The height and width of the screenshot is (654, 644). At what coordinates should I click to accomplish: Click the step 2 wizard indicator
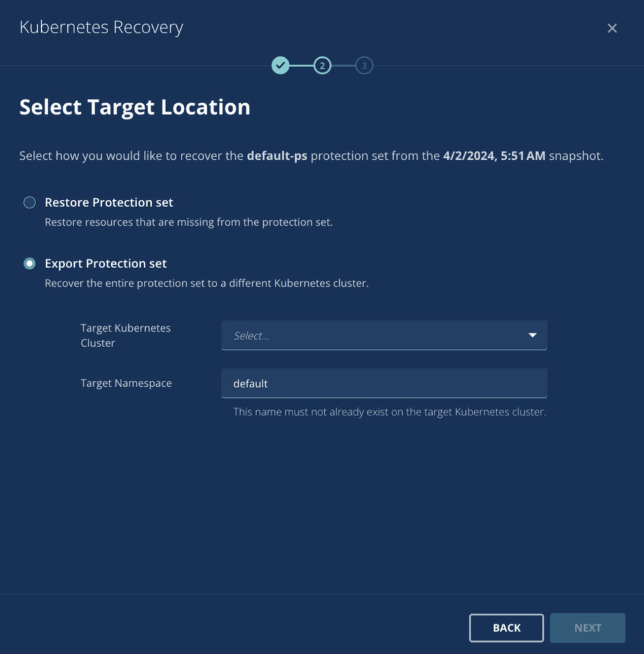322,66
